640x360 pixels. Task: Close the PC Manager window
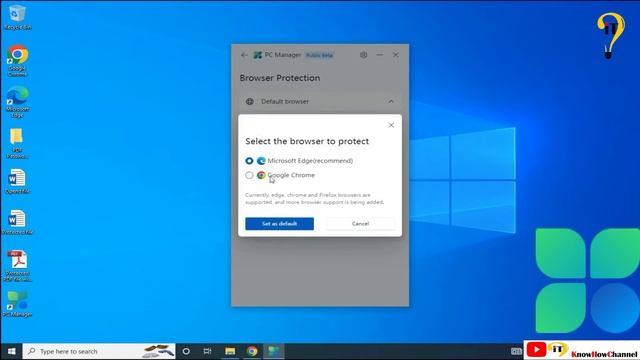coord(396,55)
